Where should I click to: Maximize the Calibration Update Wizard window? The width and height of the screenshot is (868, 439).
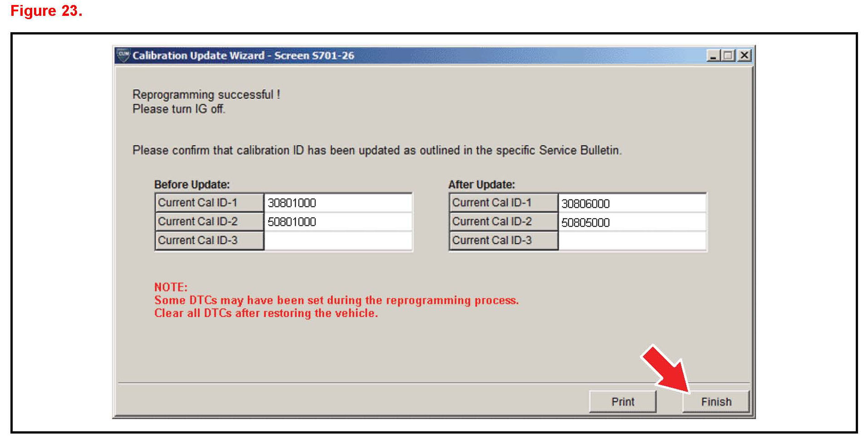click(x=728, y=56)
